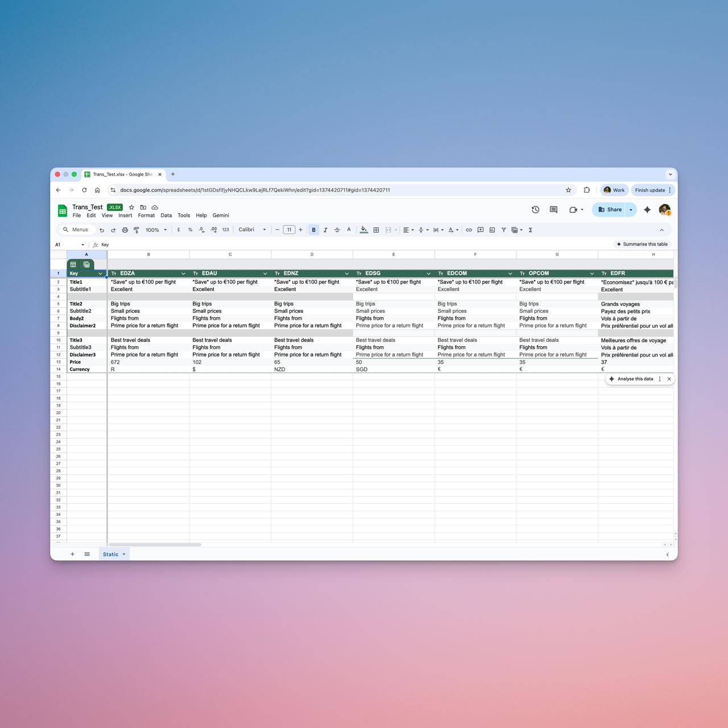Click Summarise this table button
Viewport: 728px width, 728px height.
642,244
